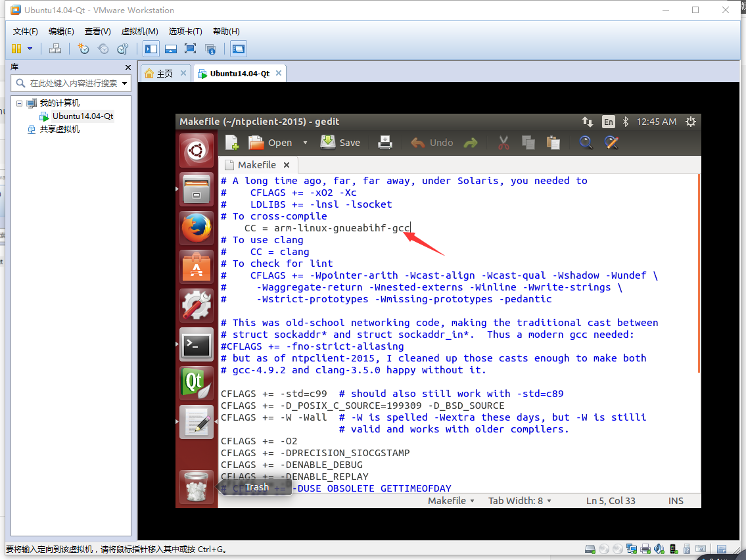
Task: Open the snapshot manager
Action: pyautogui.click(x=123, y=49)
